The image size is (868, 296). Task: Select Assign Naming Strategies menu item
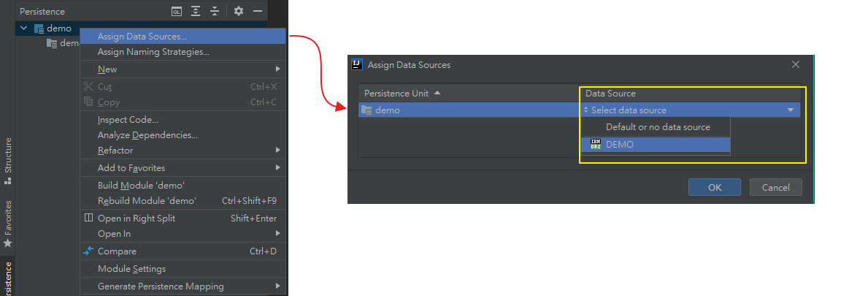153,52
